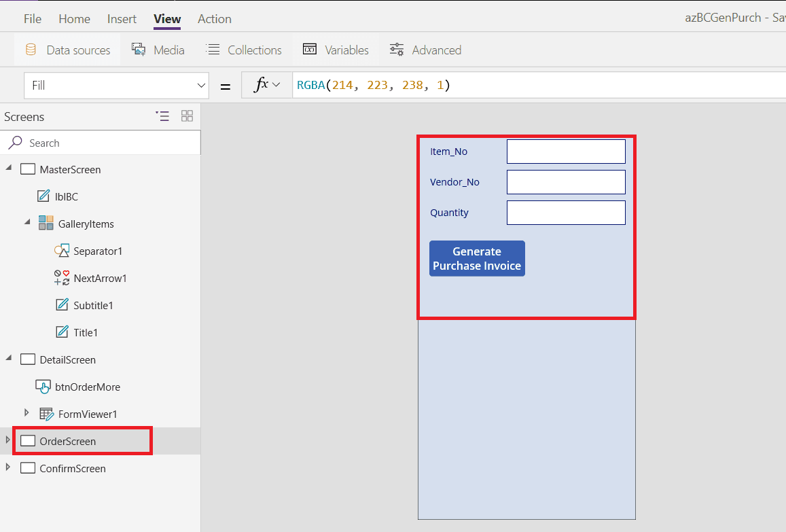Click the Advanced ribbon label
Viewport: 786px width, 532px height.
point(437,50)
